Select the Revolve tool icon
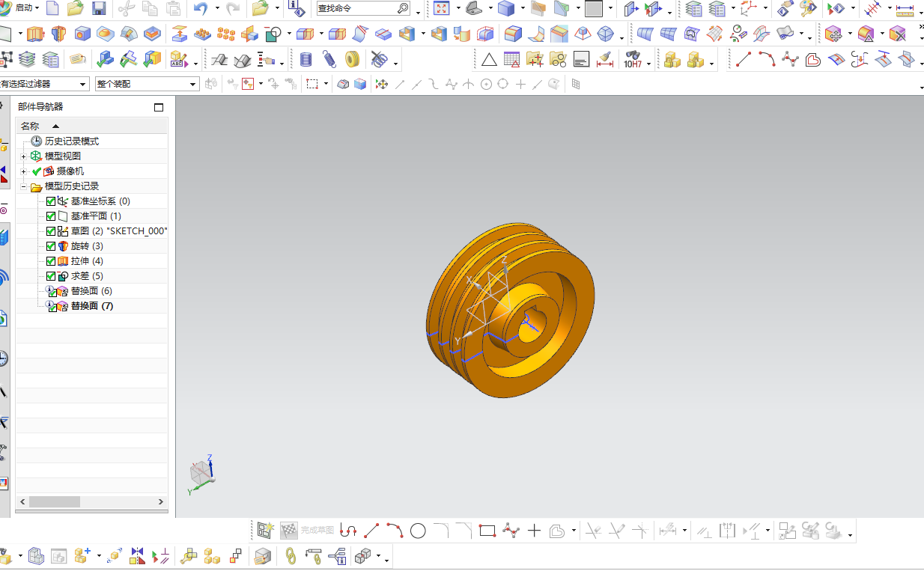924x571 pixels. pyautogui.click(x=58, y=34)
